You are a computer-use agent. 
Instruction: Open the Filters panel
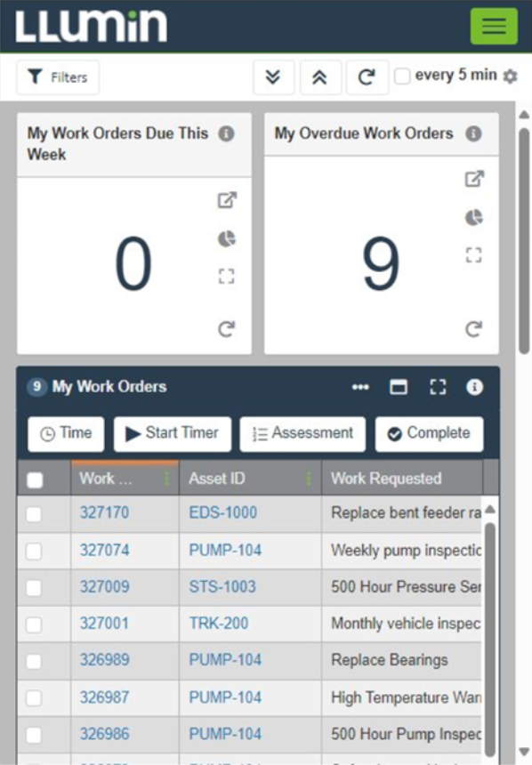[58, 77]
